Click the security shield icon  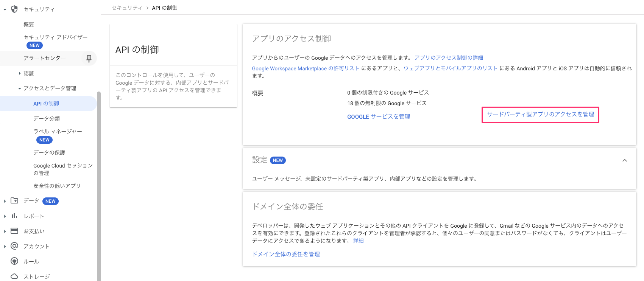tap(14, 9)
